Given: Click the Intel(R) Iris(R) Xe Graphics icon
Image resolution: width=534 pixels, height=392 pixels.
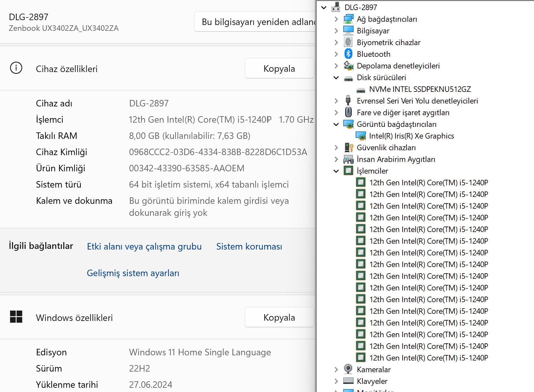Looking at the screenshot, I should 360,136.
